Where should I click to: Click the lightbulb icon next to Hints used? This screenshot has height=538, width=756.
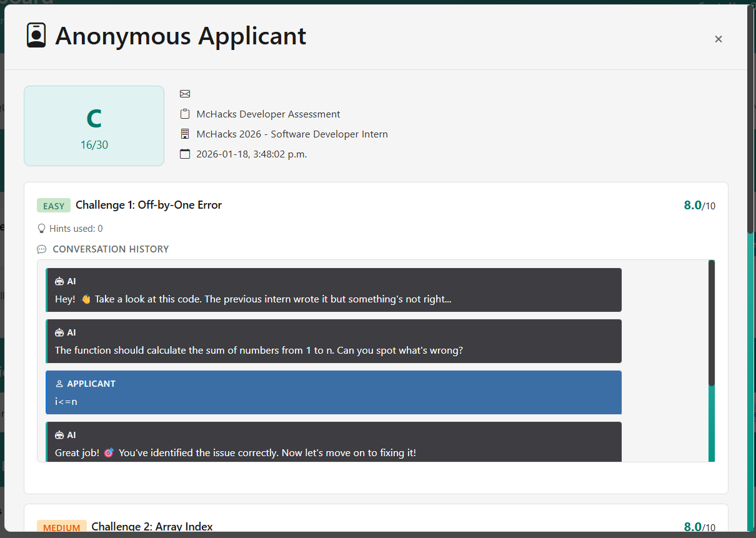pyautogui.click(x=42, y=229)
